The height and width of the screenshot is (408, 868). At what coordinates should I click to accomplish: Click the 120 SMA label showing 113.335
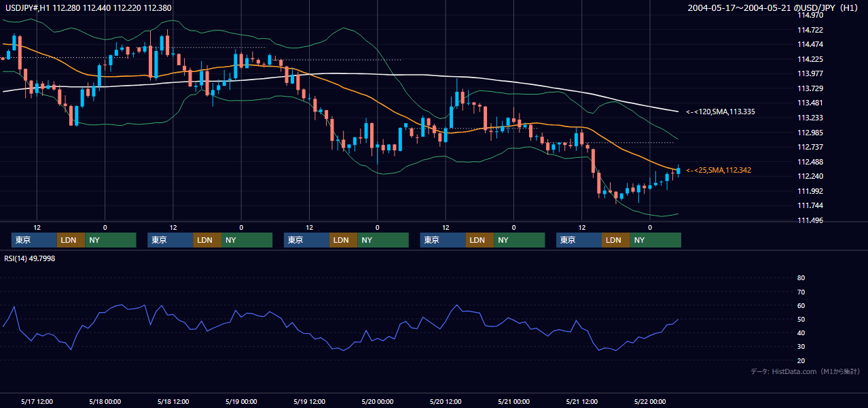720,112
